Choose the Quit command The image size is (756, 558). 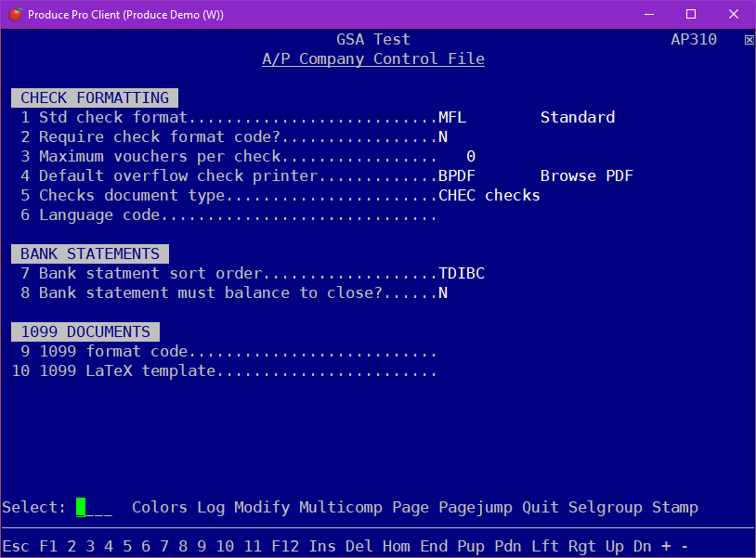541,508
